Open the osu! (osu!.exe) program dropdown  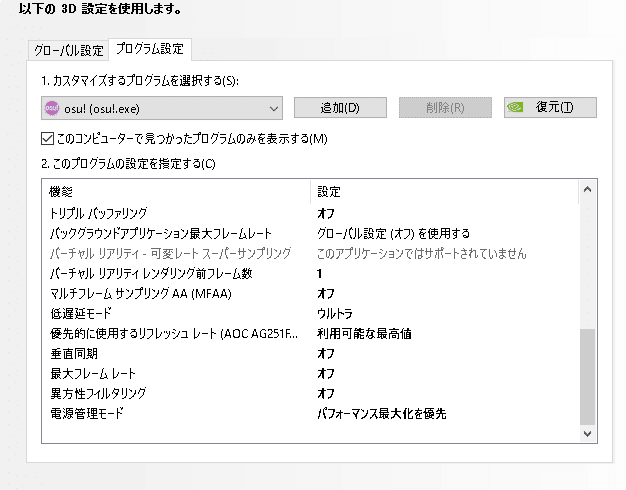coord(162,108)
